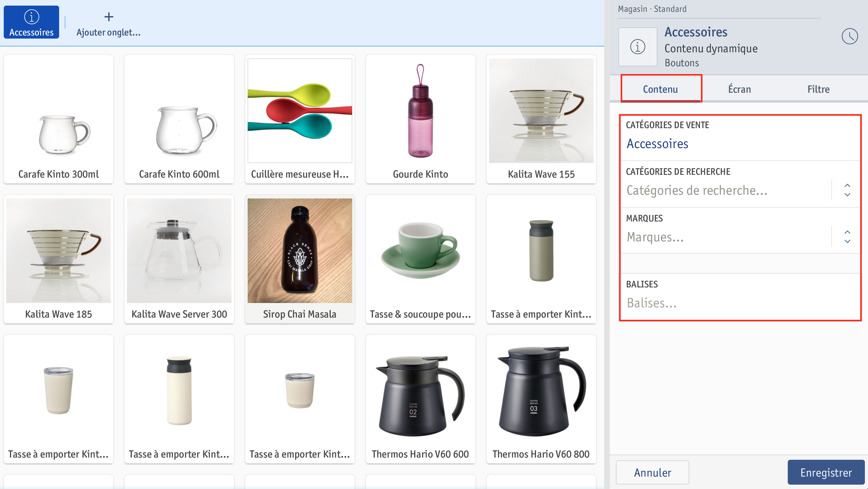Image resolution: width=868 pixels, height=489 pixels.
Task: Click the plus icon to add a tab
Action: (x=109, y=16)
